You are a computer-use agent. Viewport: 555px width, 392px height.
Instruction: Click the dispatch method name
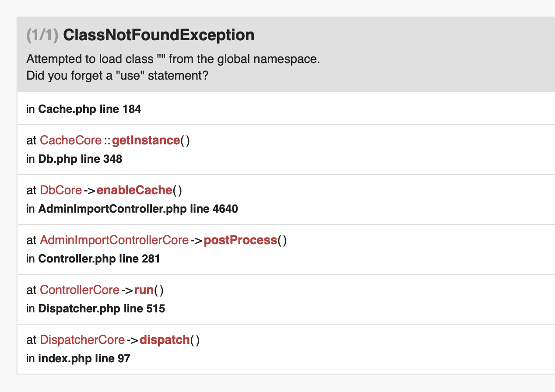point(165,340)
